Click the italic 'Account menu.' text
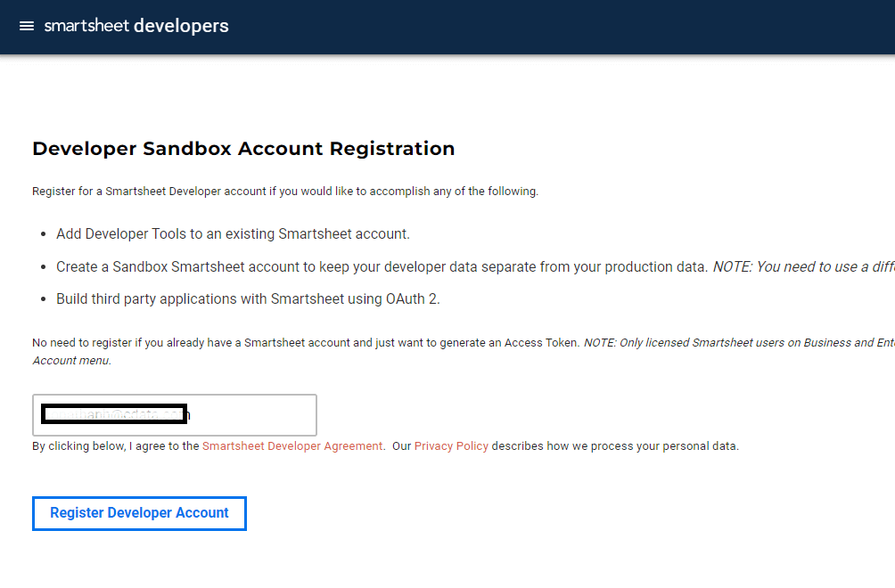The height and width of the screenshot is (588, 895). [71, 361]
